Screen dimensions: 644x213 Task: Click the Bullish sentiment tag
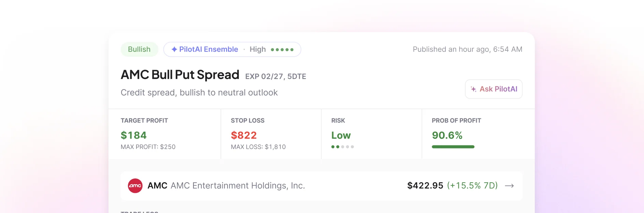pos(139,49)
